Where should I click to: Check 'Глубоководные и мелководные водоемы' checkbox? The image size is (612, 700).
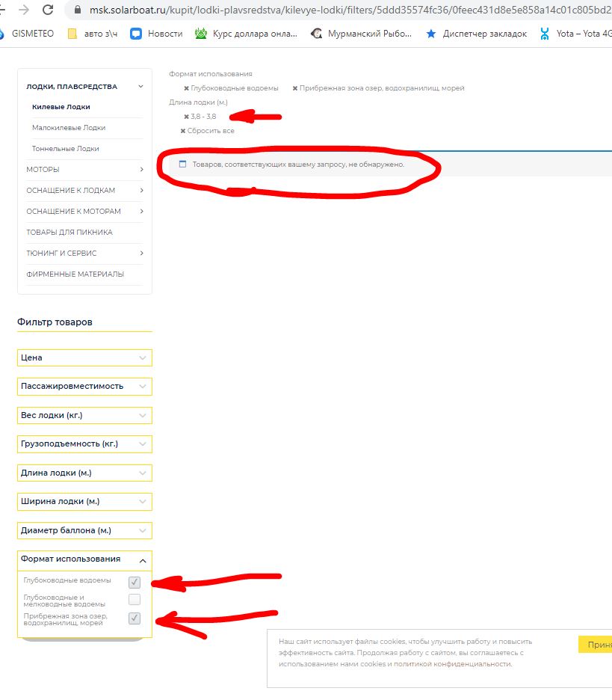[x=135, y=600]
